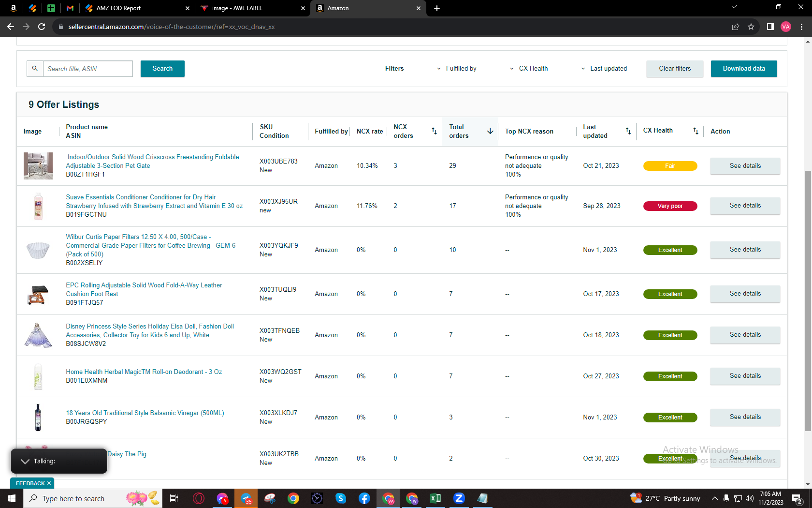The height and width of the screenshot is (508, 812).
Task: Click the taskbar search box
Action: pyautogui.click(x=92, y=498)
